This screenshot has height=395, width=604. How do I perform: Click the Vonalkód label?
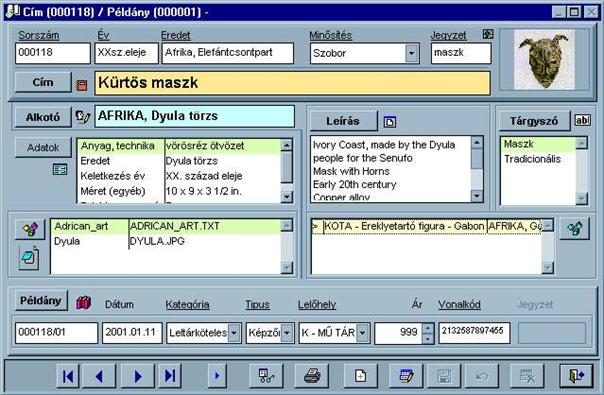459,305
